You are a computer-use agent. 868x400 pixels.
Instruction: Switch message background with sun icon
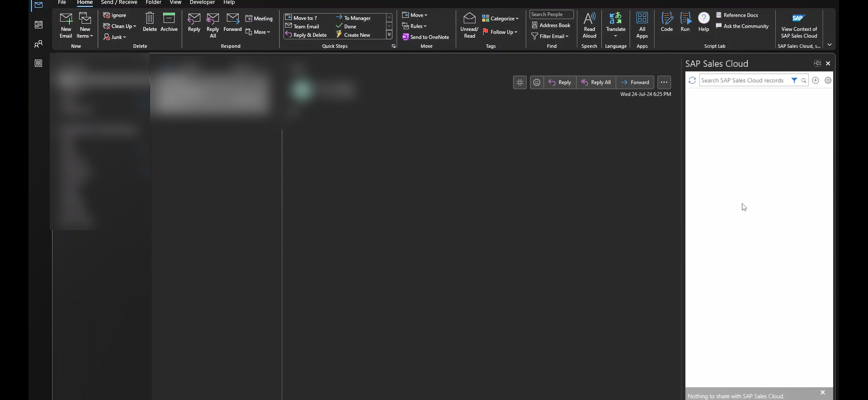click(520, 82)
